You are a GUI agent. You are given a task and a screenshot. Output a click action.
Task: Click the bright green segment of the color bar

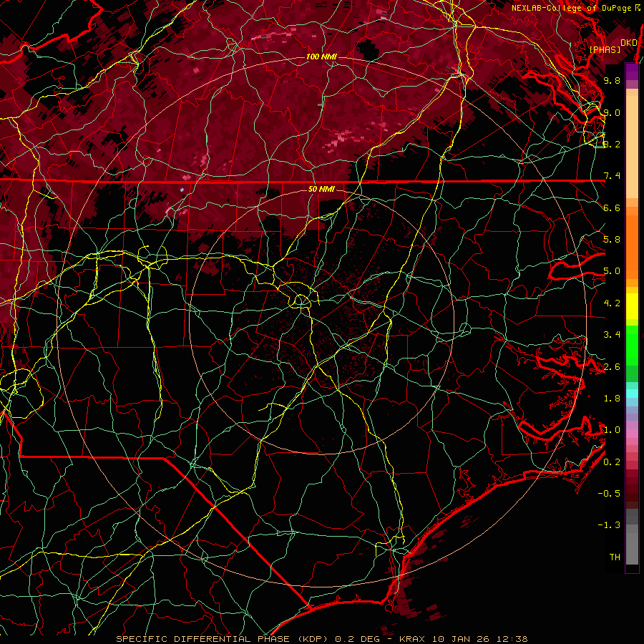632,345
